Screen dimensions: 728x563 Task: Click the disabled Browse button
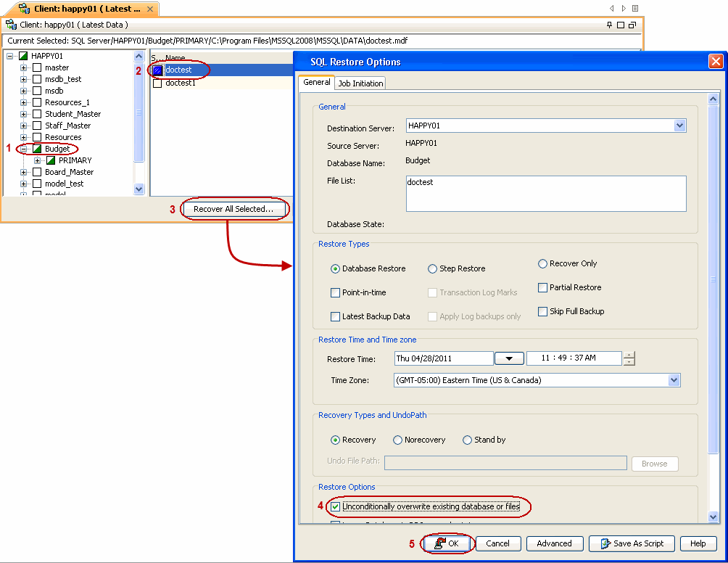pyautogui.click(x=655, y=464)
